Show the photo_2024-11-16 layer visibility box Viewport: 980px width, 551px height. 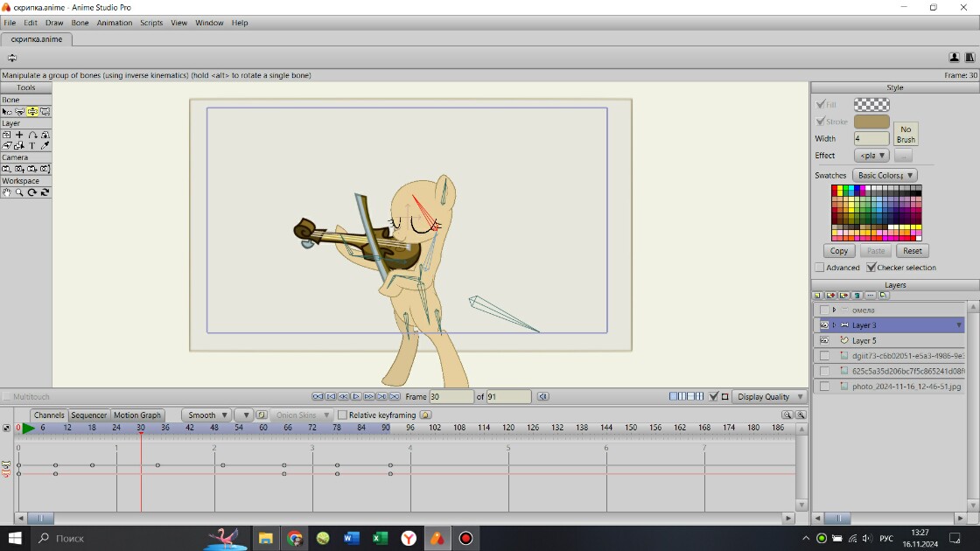[824, 387]
